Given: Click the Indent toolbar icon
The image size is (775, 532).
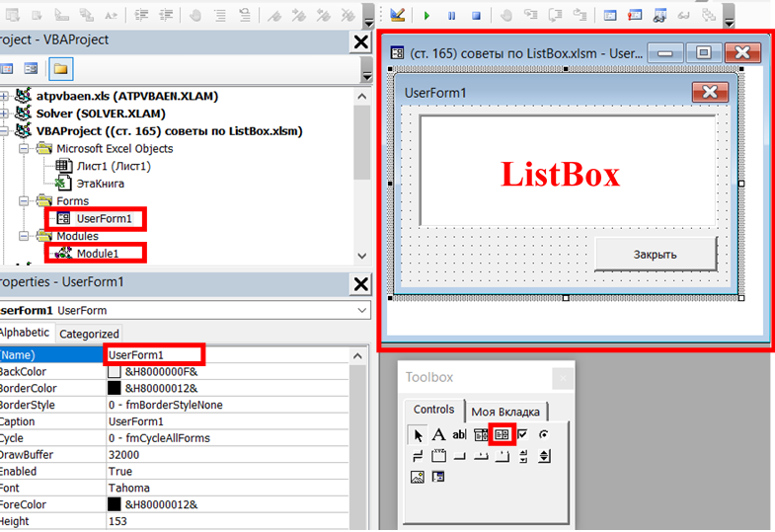Looking at the screenshot, I should [141, 16].
